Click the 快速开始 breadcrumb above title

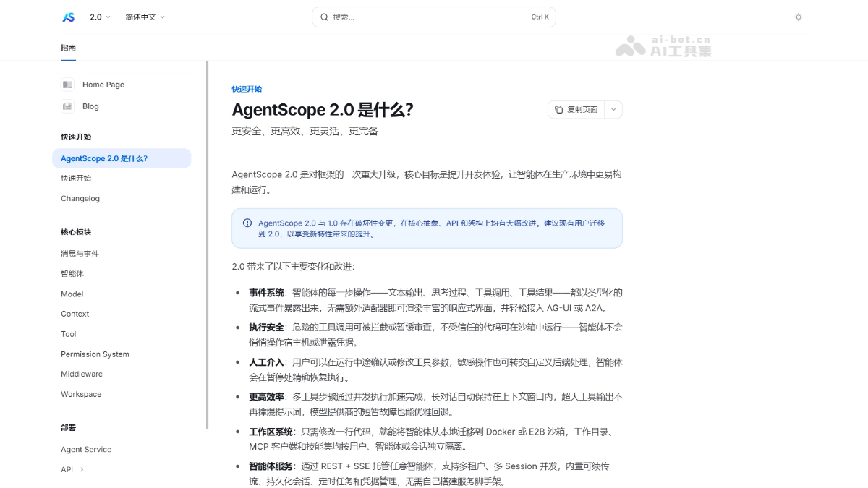click(247, 89)
